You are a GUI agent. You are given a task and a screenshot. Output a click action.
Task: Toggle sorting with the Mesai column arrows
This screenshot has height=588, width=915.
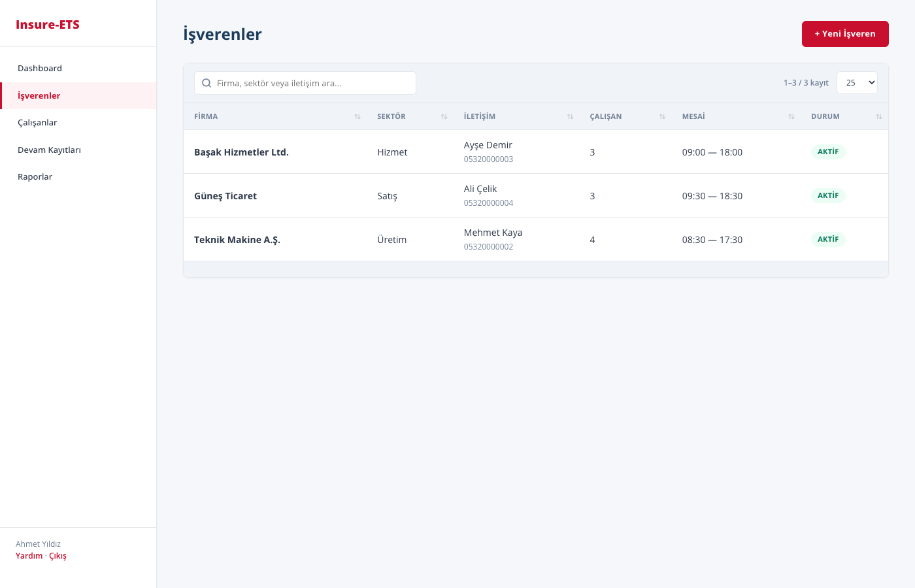point(791,117)
